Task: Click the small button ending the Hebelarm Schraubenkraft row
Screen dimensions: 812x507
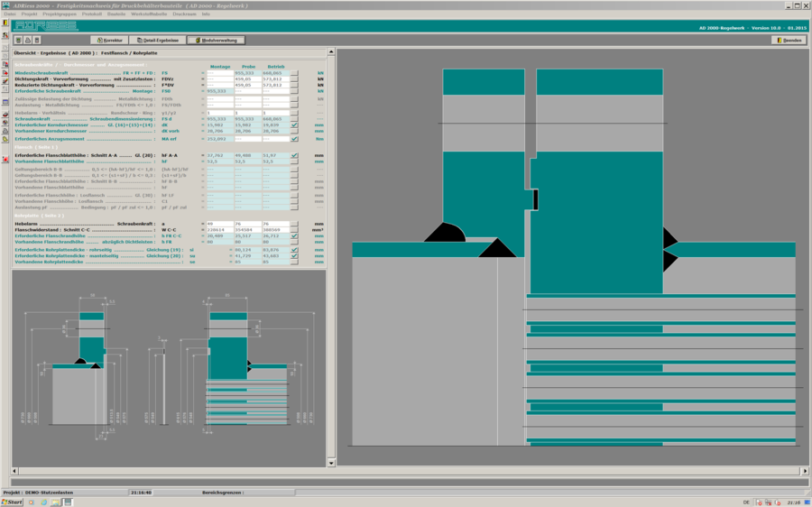Action: tap(294, 224)
